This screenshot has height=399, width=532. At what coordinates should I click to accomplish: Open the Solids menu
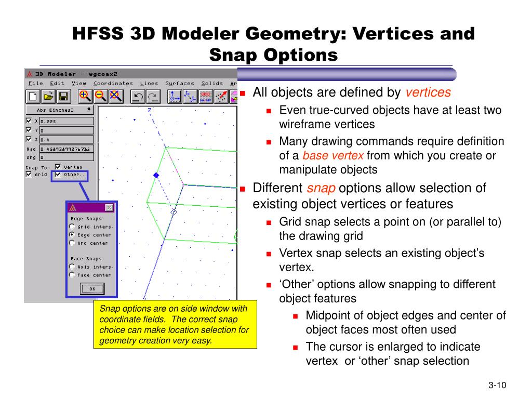[x=212, y=83]
